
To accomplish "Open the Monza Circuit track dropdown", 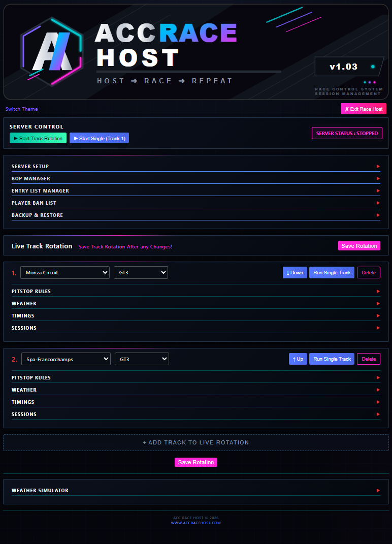I will [x=65, y=273].
